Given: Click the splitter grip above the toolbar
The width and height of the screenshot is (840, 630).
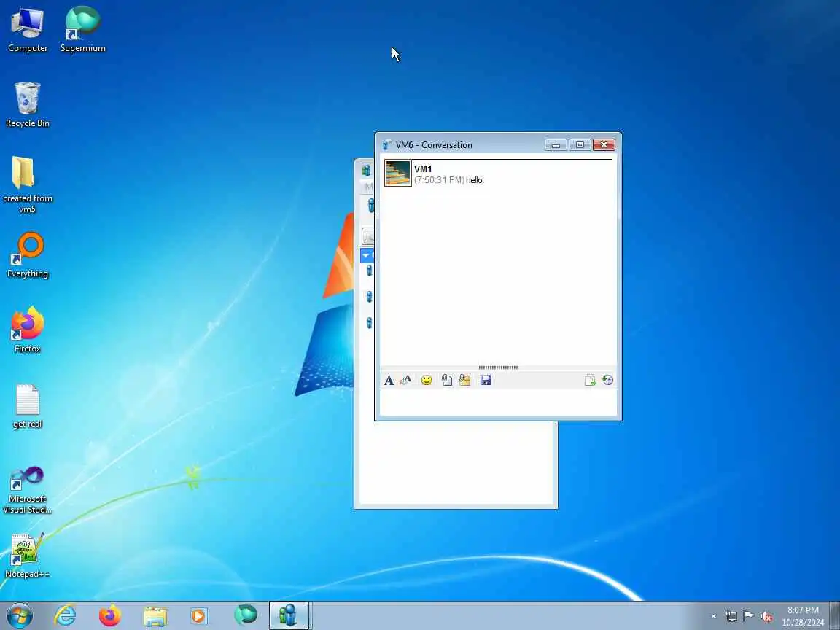Looking at the screenshot, I should tap(498, 367).
